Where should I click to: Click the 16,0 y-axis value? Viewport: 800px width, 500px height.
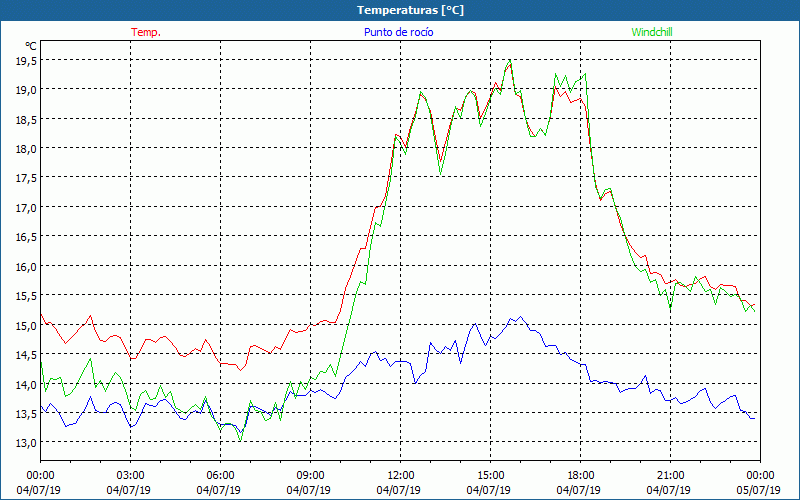click(x=26, y=267)
